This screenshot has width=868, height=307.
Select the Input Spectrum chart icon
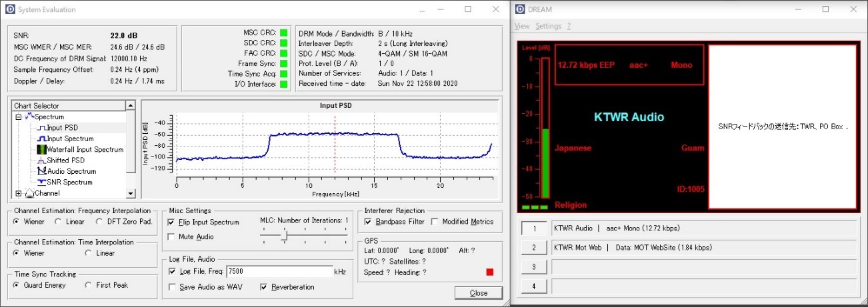(41, 139)
